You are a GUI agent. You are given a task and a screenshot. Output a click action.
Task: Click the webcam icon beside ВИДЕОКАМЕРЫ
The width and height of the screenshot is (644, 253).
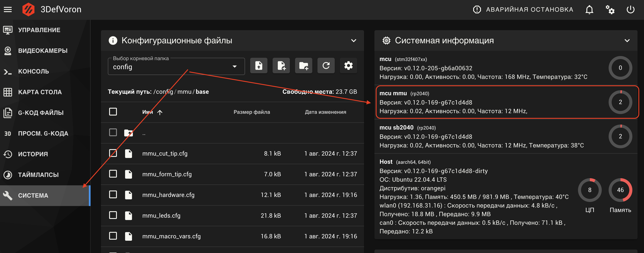(8, 51)
